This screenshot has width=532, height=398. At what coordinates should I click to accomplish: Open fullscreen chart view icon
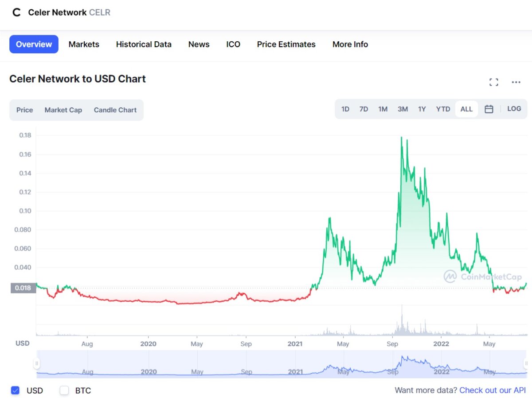click(x=494, y=82)
